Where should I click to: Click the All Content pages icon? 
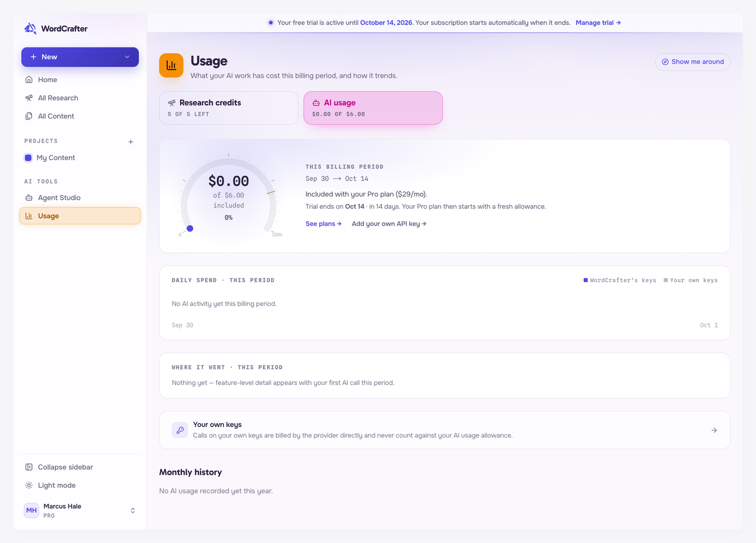[29, 116]
